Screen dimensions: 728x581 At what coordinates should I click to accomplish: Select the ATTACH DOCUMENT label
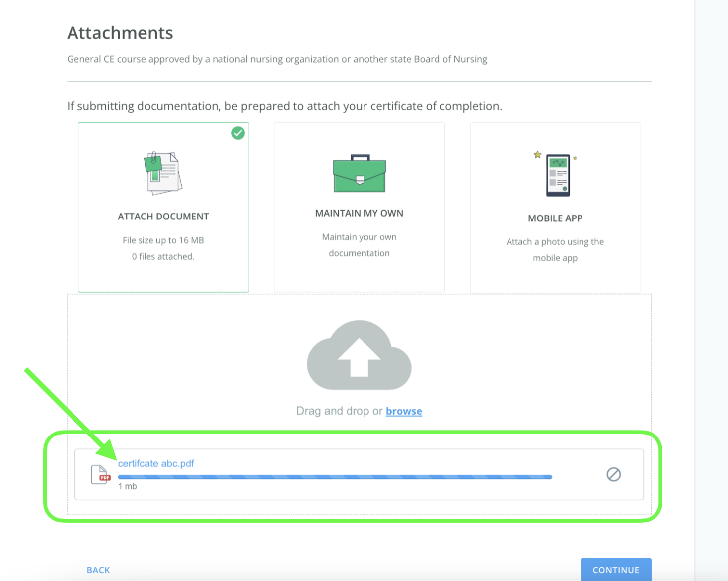coord(163,217)
